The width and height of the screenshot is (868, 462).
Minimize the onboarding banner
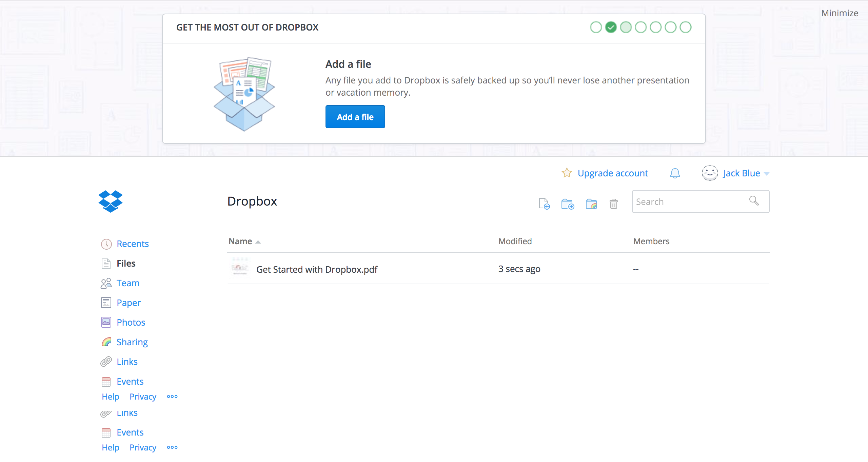(840, 13)
